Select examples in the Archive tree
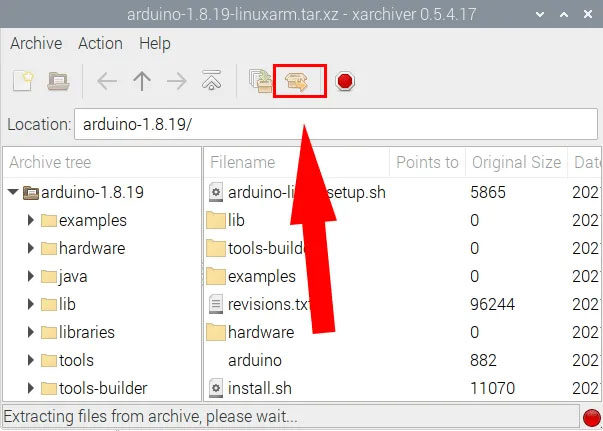The height and width of the screenshot is (431, 603). coord(93,221)
